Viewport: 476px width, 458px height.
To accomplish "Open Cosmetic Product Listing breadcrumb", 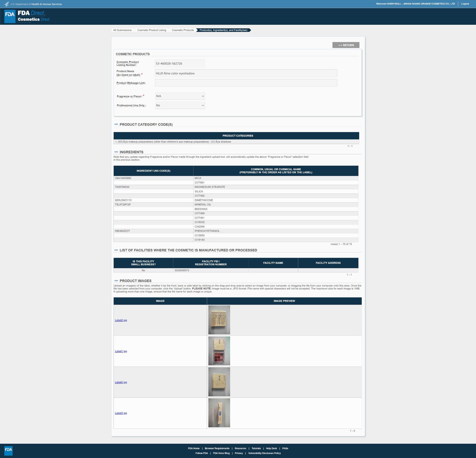I will pos(152,30).
